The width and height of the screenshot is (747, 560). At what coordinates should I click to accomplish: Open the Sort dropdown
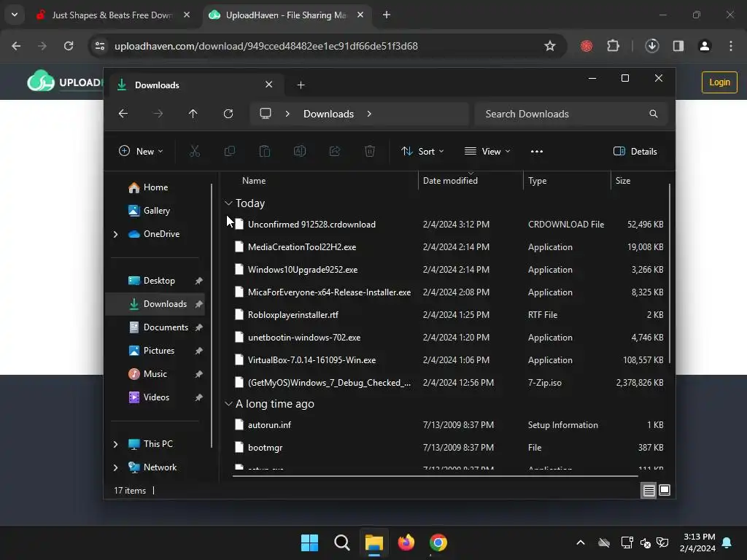422,152
